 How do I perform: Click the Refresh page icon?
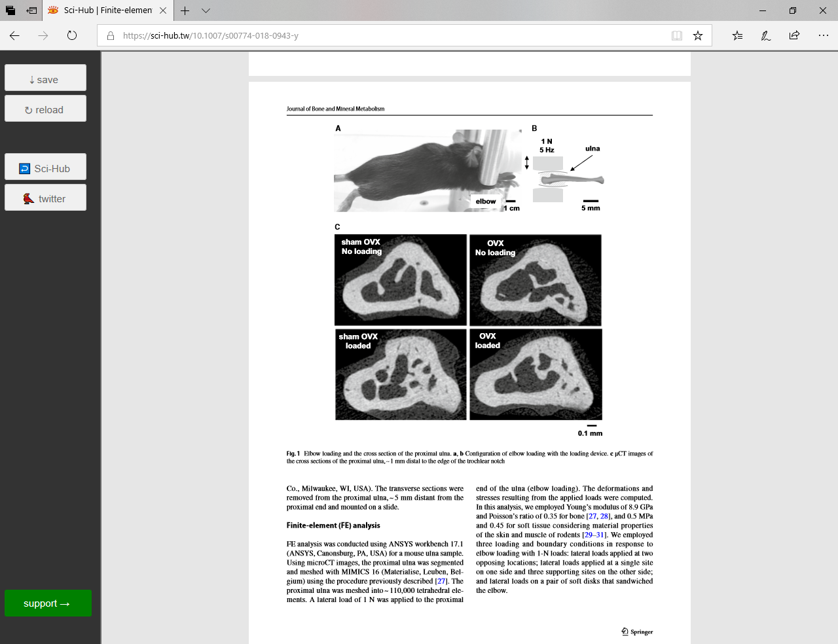pyautogui.click(x=72, y=35)
